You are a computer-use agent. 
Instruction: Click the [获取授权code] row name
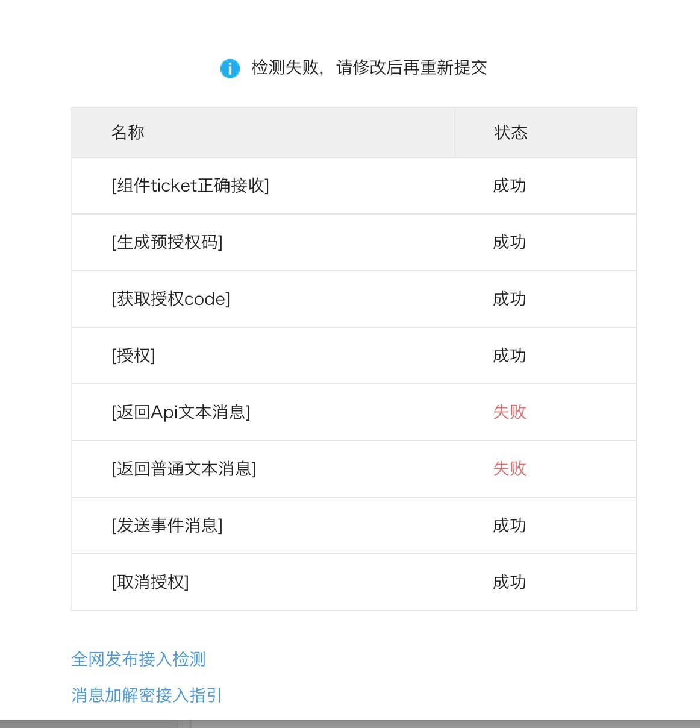pyautogui.click(x=170, y=299)
